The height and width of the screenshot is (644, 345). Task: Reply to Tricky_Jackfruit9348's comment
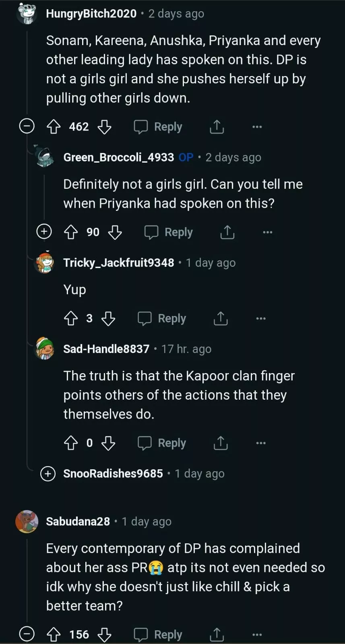click(x=162, y=319)
